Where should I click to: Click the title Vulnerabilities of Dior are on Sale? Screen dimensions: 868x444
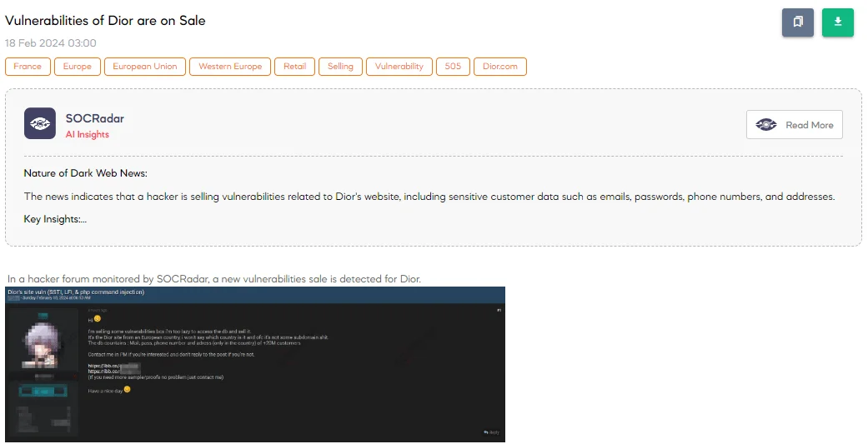click(x=105, y=21)
